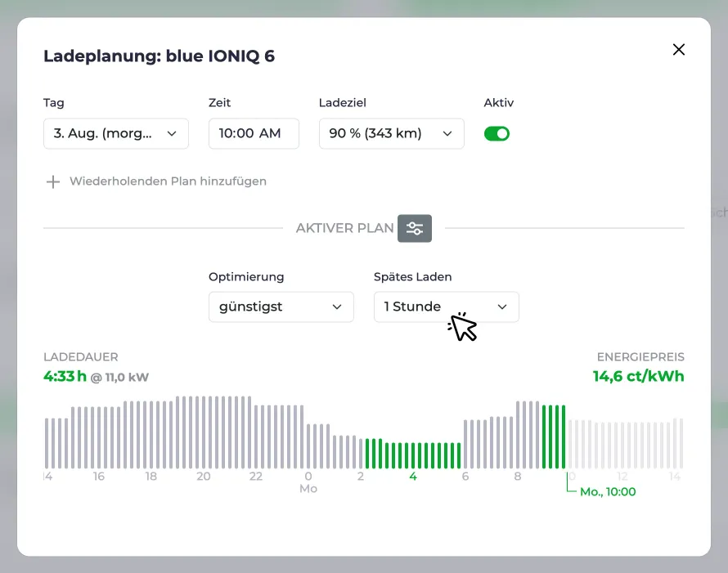Toggle the Aktiv switch off
This screenshot has height=573, width=728.
(x=497, y=133)
